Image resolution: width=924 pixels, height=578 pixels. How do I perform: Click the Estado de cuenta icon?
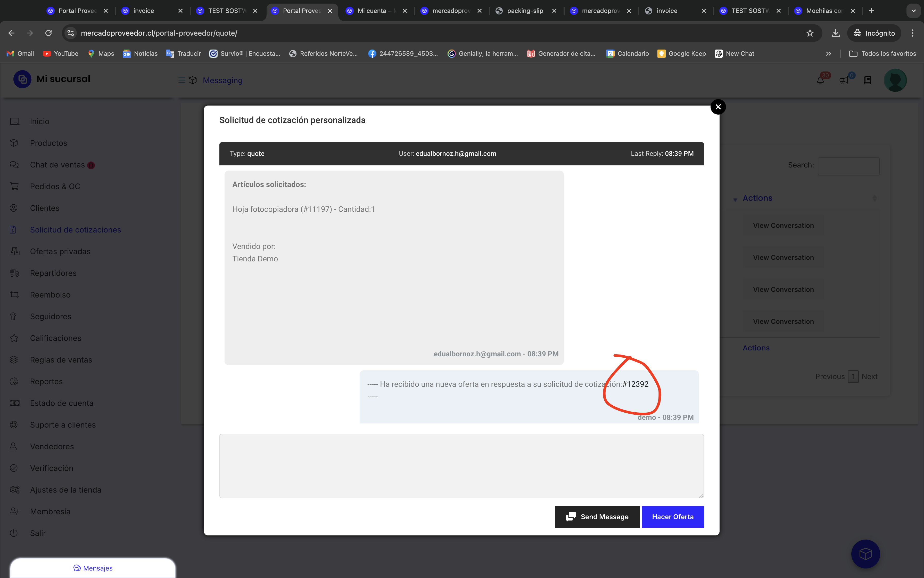(14, 403)
